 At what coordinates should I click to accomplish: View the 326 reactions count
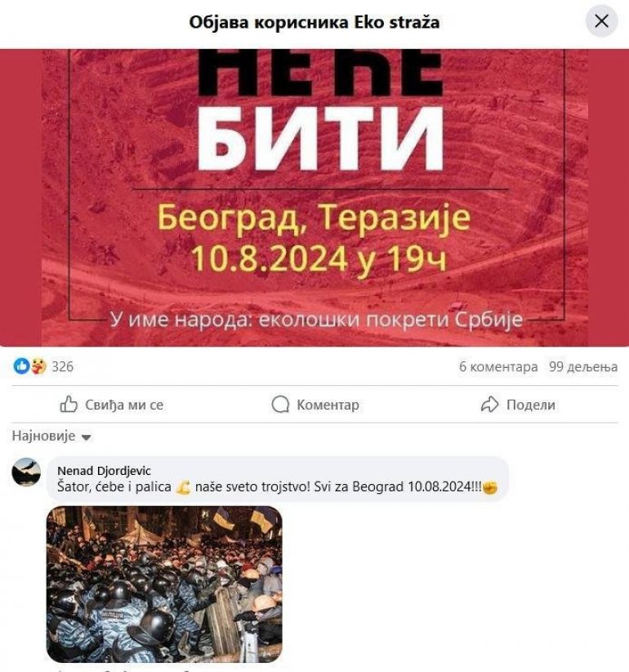pyautogui.click(x=63, y=367)
